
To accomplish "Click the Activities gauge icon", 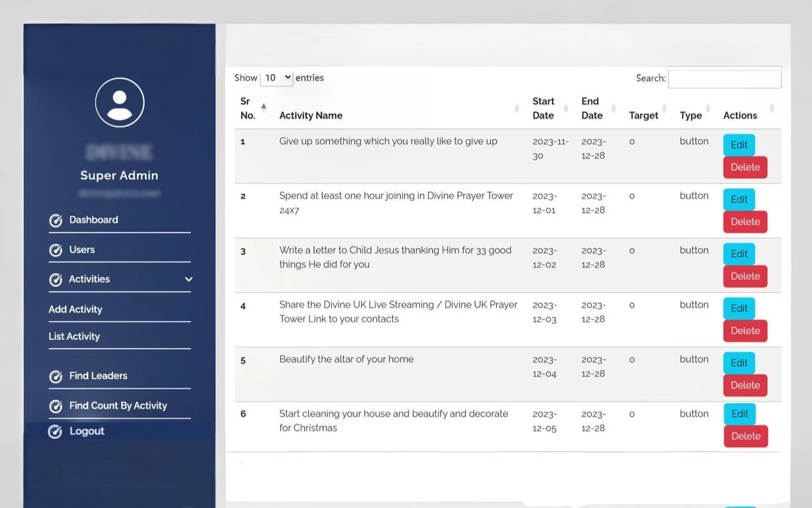I will point(56,279).
